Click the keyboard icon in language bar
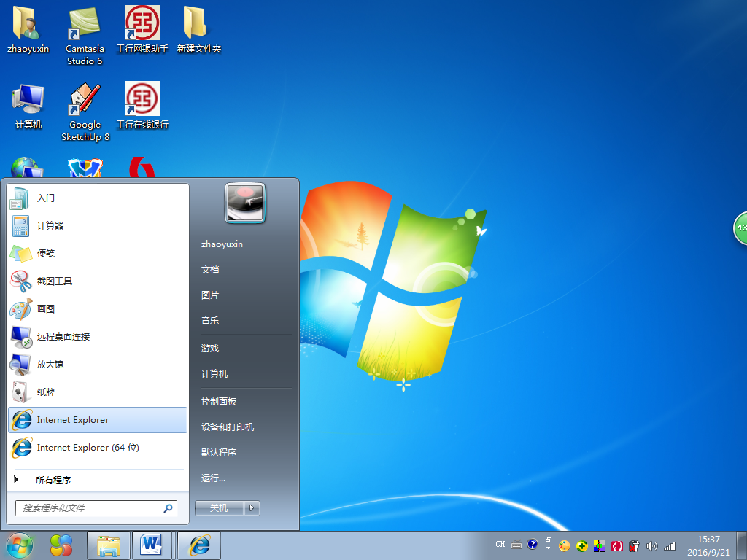This screenshot has width=747, height=560. [x=516, y=545]
